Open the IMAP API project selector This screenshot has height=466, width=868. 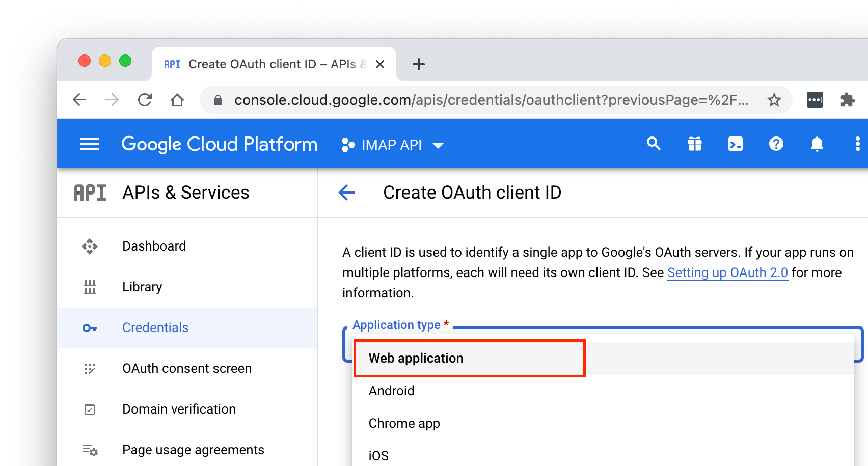click(x=393, y=145)
